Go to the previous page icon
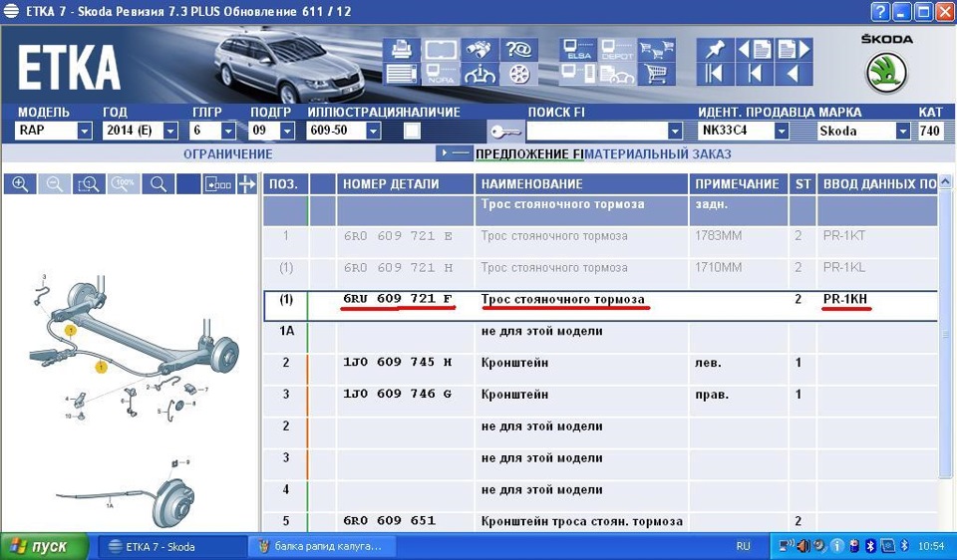The width and height of the screenshot is (957, 560). [755, 49]
